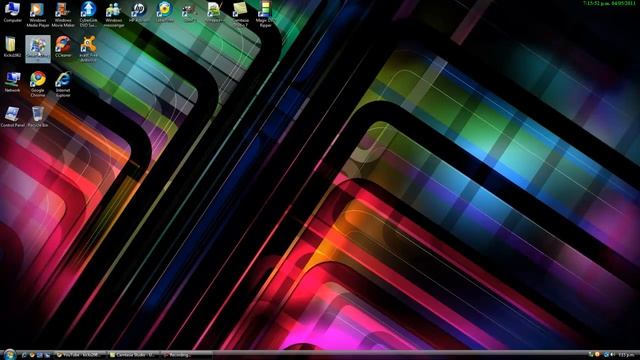Open the Camtasia Studio 7 desktop shortcut

pyautogui.click(x=240, y=15)
